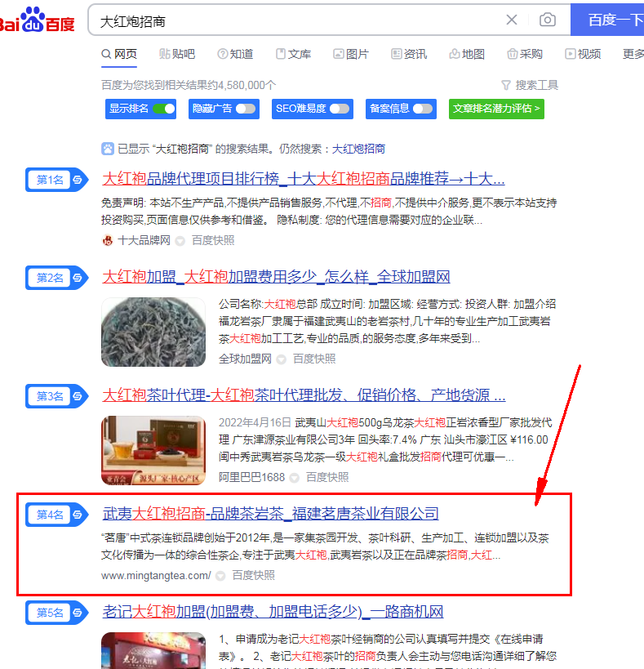Expand 文章排名潜力评估 panel
This screenshot has height=669, width=644.
[x=496, y=109]
